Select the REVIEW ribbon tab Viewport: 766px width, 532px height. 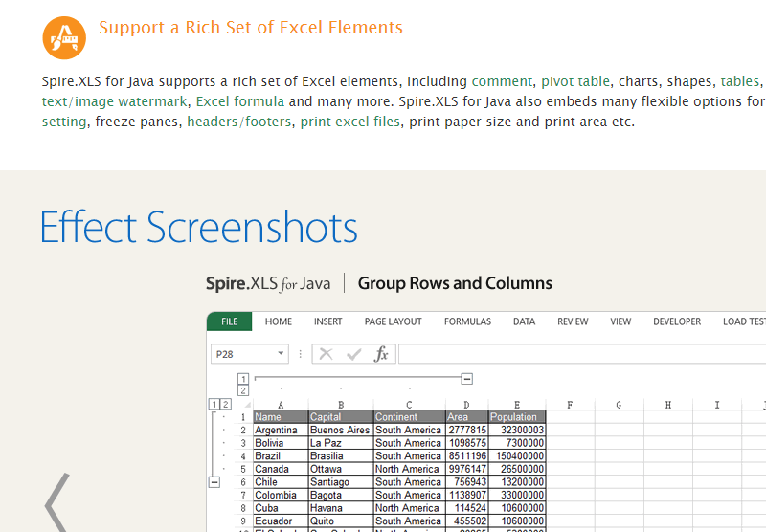tap(573, 321)
